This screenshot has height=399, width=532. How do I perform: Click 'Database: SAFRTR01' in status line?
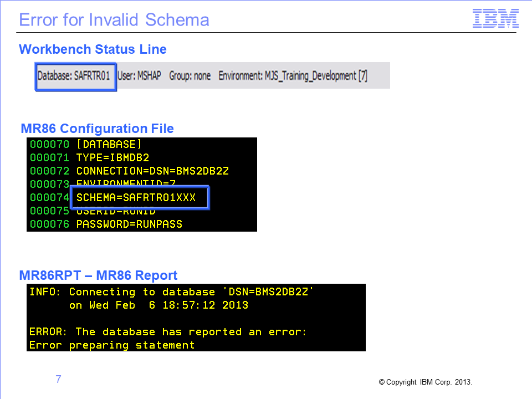74,76
